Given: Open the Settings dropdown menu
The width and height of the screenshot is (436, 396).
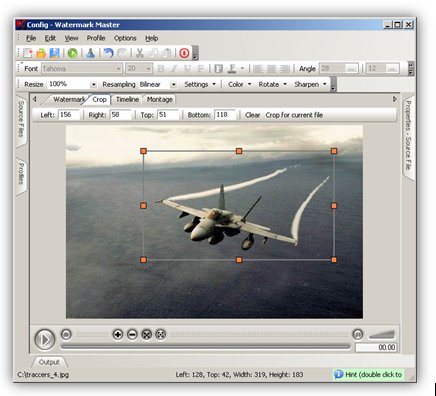Looking at the screenshot, I should pos(200,84).
